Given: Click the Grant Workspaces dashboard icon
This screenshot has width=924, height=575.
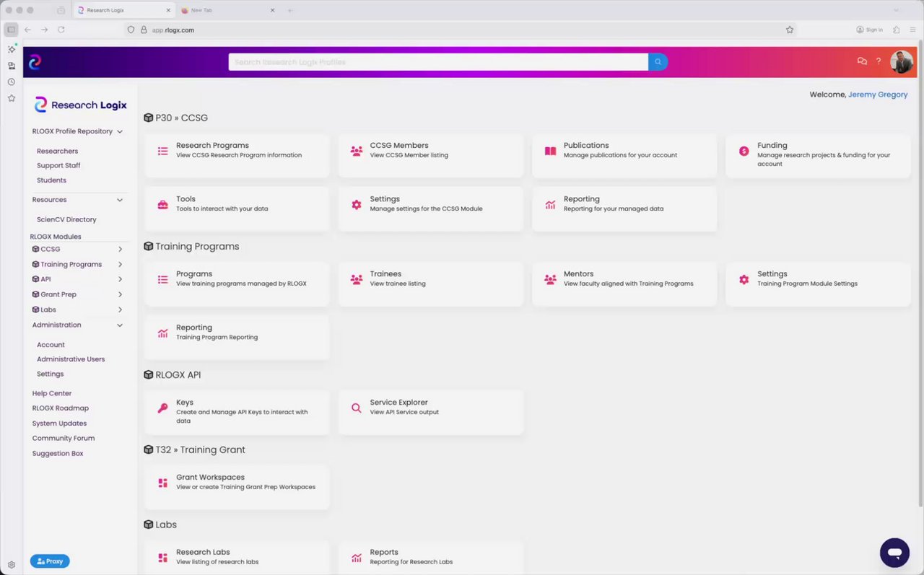Looking at the screenshot, I should (x=163, y=483).
